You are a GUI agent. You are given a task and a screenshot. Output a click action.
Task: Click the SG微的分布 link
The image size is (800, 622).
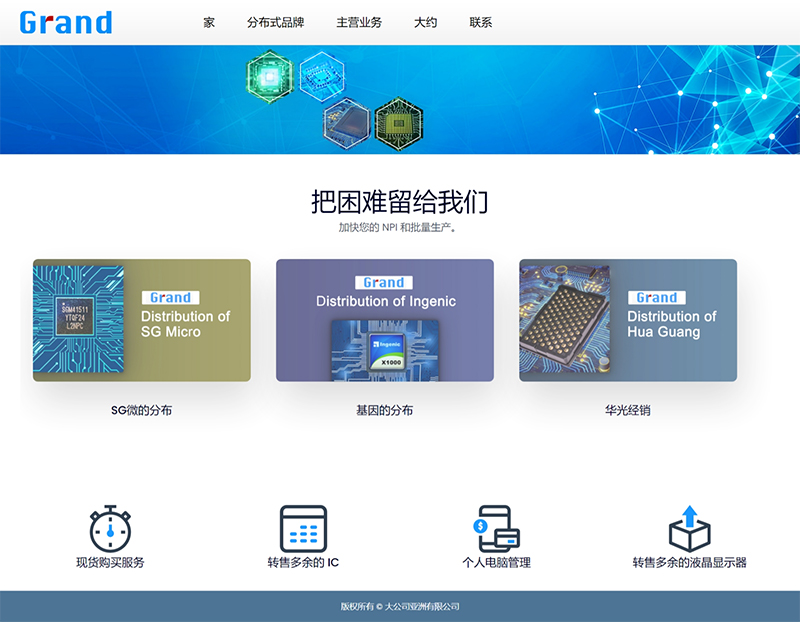[x=142, y=410]
